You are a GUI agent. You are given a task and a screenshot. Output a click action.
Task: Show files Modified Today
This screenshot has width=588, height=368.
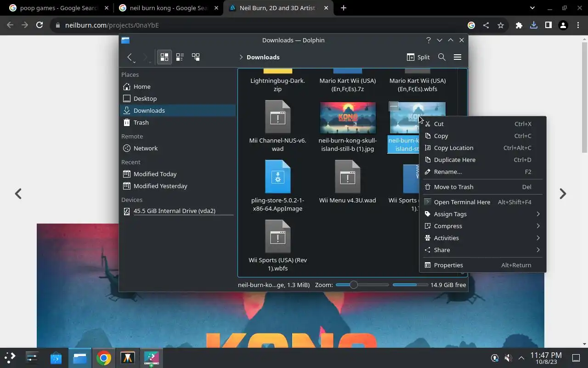(x=178, y=174)
